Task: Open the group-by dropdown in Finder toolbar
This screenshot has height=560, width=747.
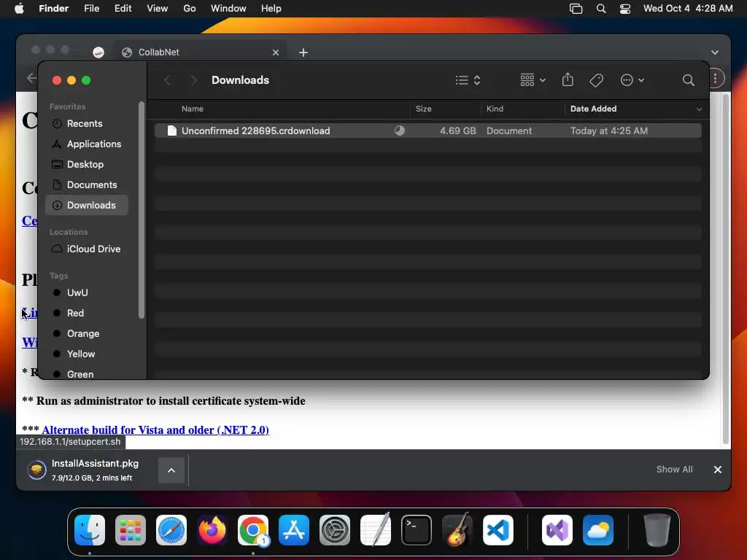Action: pyautogui.click(x=533, y=80)
